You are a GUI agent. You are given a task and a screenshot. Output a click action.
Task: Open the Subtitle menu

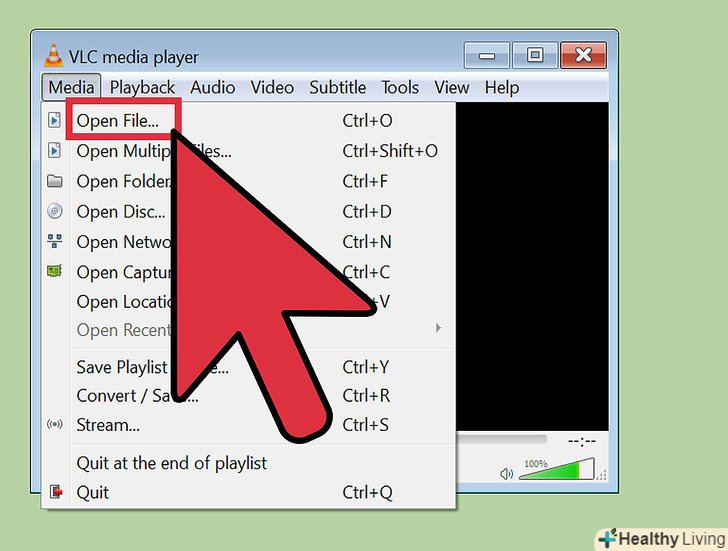point(338,87)
